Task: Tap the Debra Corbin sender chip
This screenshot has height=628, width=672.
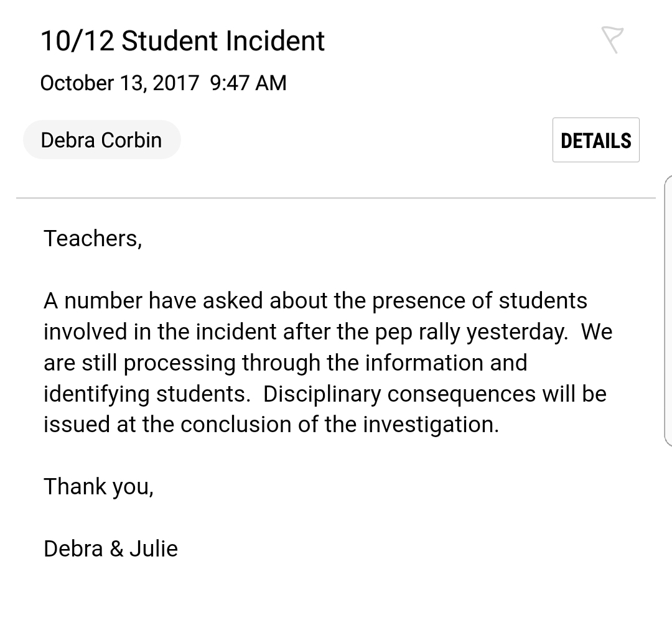Action: click(101, 140)
